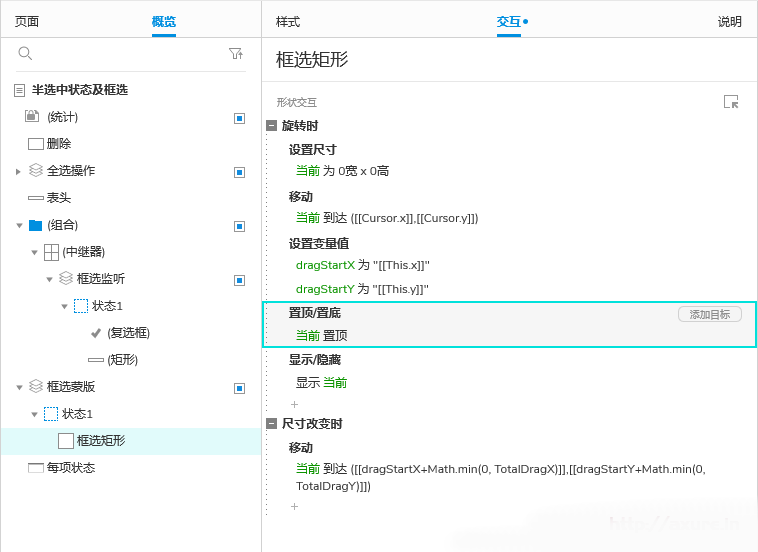The width and height of the screenshot is (758, 552).
Task: Select the 置顶/置底 action header
Action: [315, 313]
